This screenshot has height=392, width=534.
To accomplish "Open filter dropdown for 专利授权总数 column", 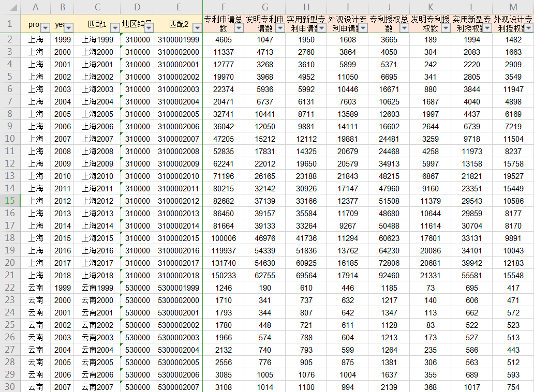I will (404, 28).
